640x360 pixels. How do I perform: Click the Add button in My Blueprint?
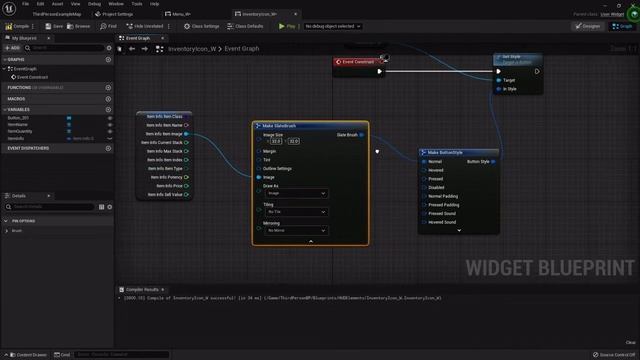[x=12, y=48]
